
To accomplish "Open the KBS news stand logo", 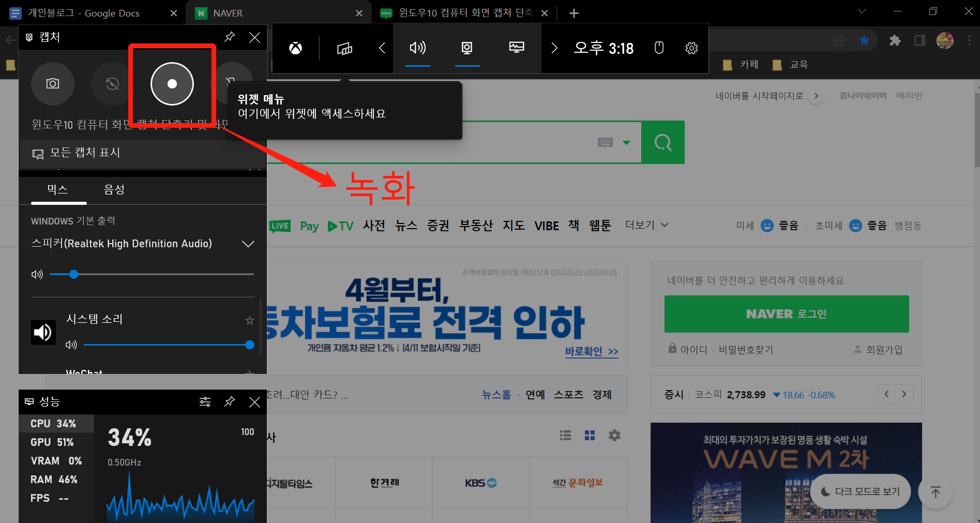I will click(x=480, y=483).
